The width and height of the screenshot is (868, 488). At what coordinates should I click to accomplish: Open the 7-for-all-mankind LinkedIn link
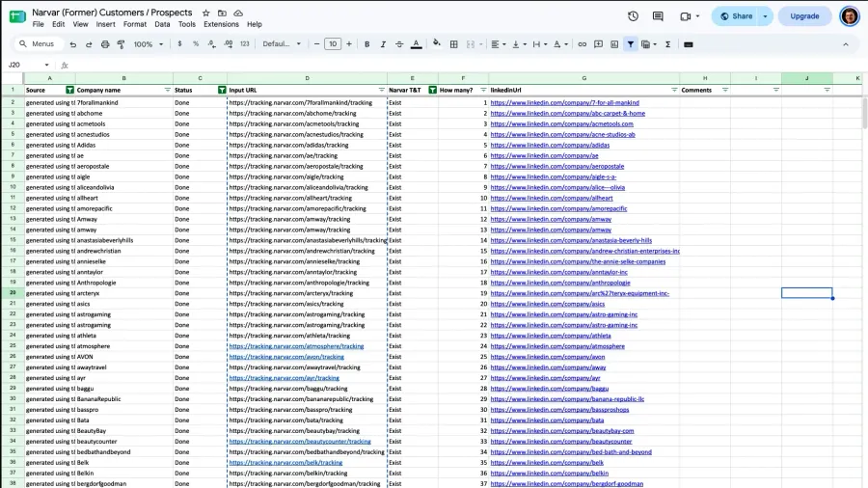[x=564, y=102]
